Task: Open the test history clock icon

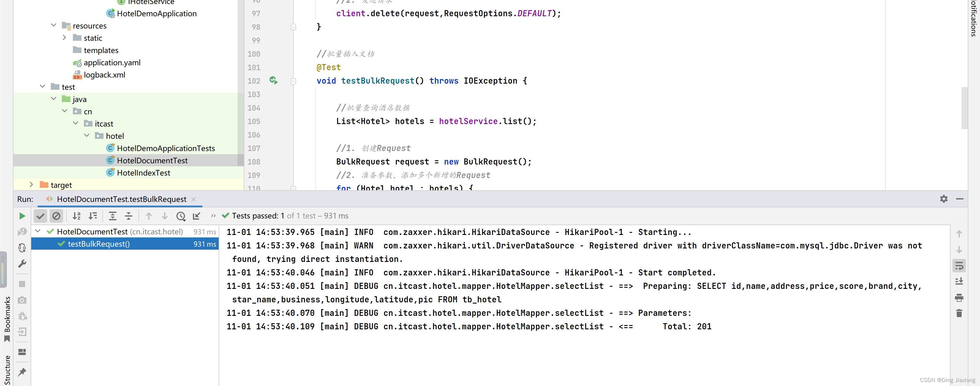Action: tap(181, 216)
